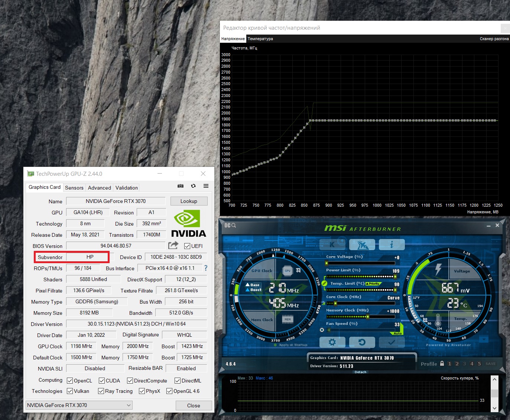Click the NVIDIA logo in GPU-Z
This screenshot has height=420, width=510.
pyautogui.click(x=188, y=223)
